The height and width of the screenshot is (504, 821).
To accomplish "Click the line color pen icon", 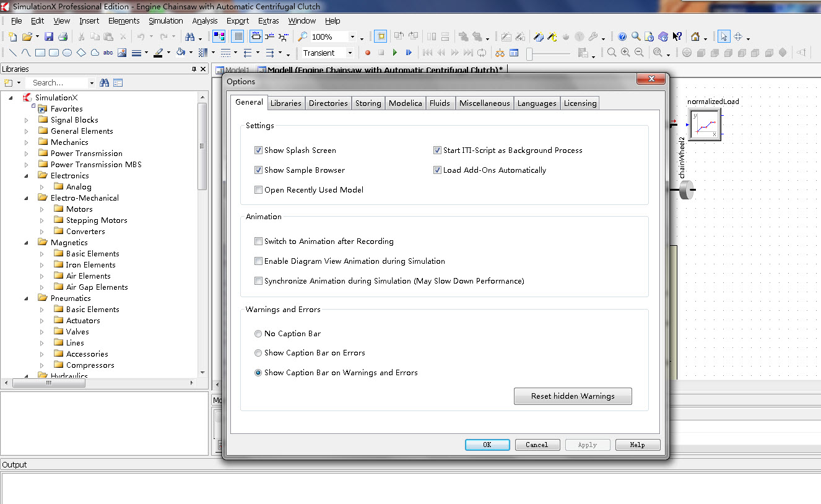I will [159, 53].
